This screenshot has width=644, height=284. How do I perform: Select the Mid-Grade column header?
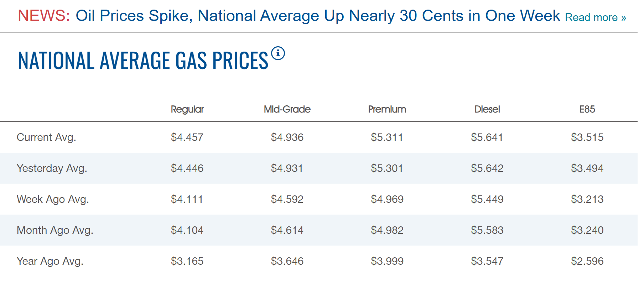coord(287,109)
